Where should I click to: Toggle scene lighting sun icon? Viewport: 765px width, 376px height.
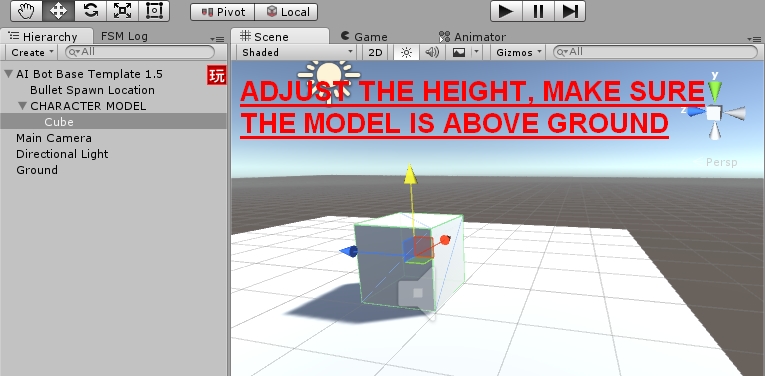point(406,52)
